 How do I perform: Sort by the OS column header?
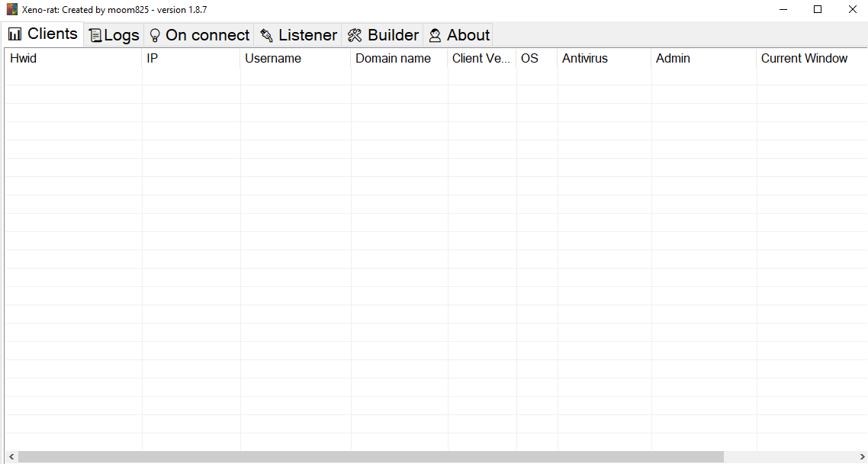click(x=537, y=59)
